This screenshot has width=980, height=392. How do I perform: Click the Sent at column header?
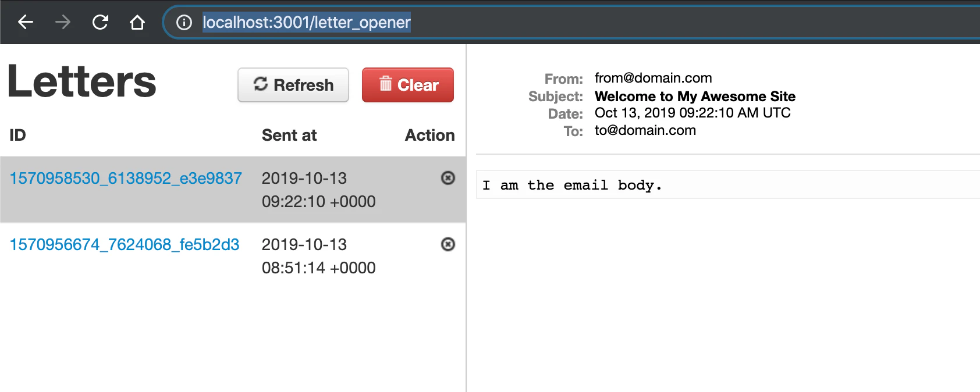289,135
